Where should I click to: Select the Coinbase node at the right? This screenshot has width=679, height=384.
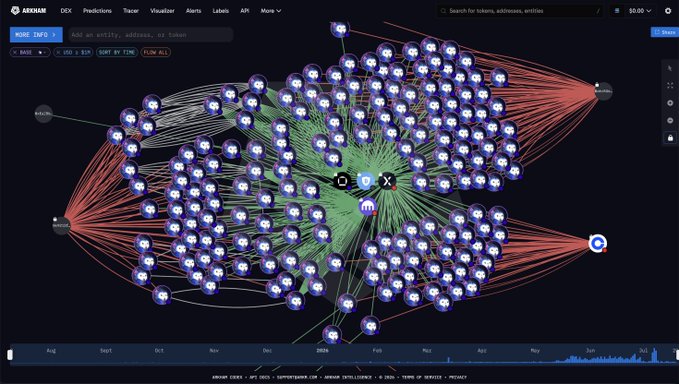pos(598,243)
